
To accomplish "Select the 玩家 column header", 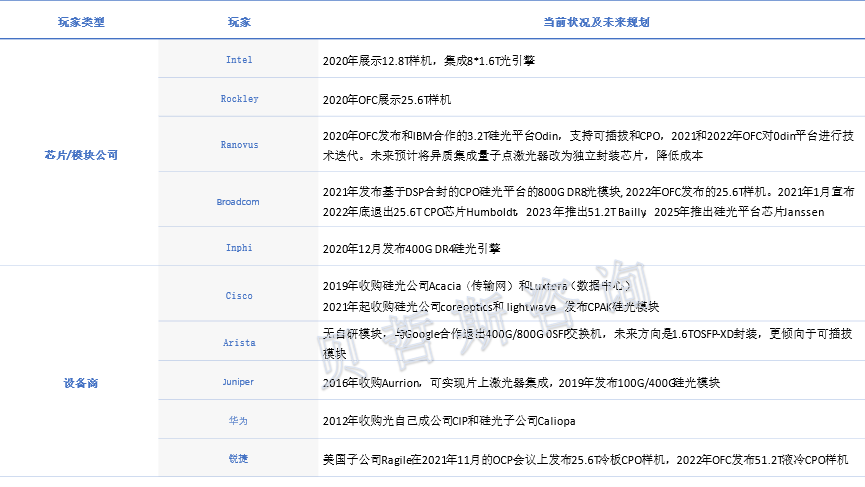I will coord(239,21).
